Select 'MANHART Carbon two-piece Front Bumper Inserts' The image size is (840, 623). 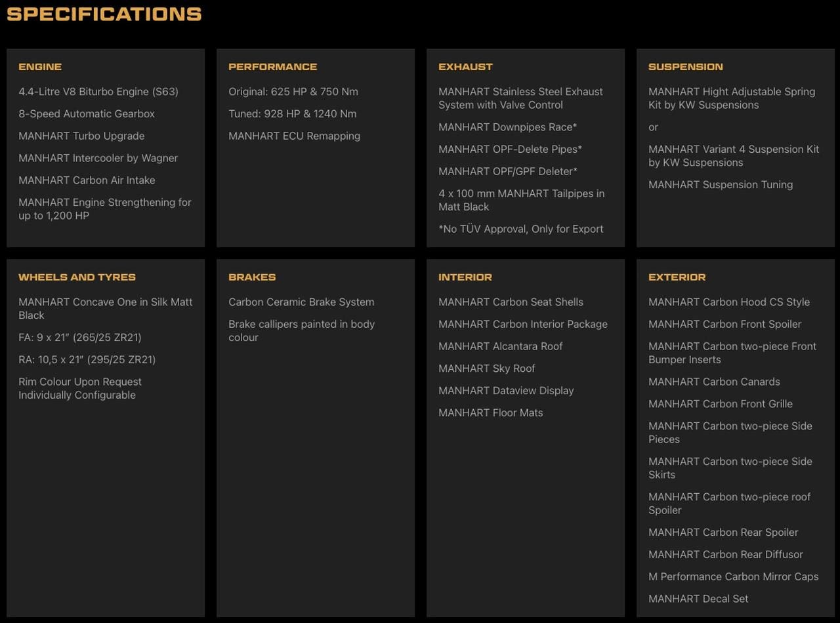(732, 353)
